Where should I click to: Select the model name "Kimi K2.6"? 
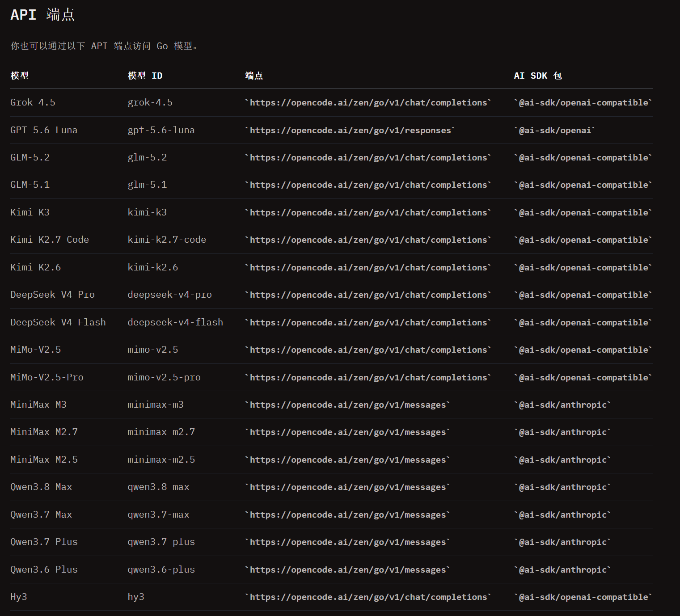(36, 267)
